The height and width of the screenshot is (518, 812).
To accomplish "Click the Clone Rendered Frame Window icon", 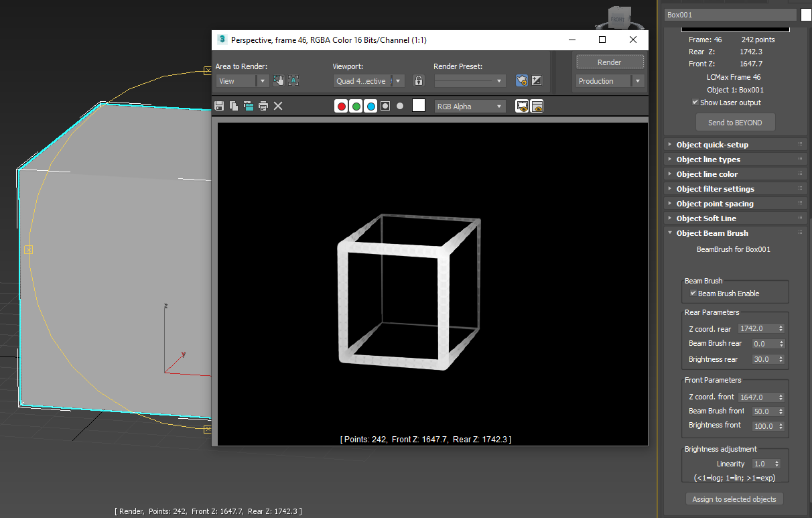I will tap(249, 106).
